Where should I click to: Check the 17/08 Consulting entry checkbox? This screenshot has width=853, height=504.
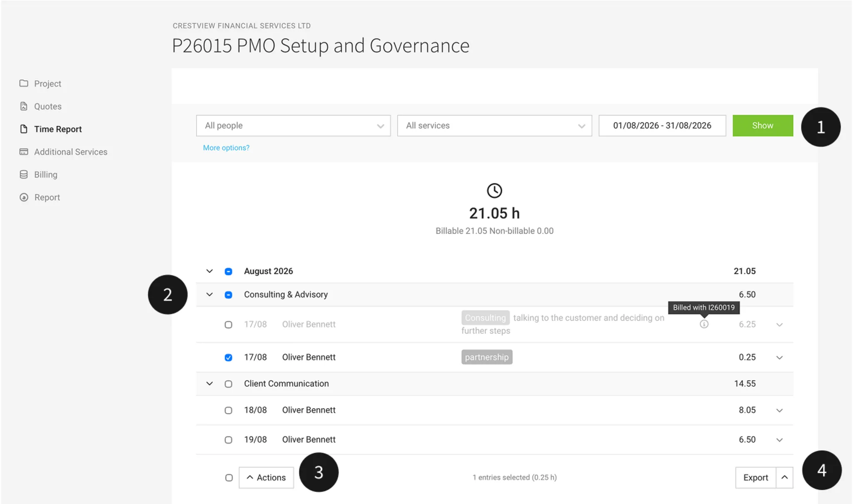228,325
